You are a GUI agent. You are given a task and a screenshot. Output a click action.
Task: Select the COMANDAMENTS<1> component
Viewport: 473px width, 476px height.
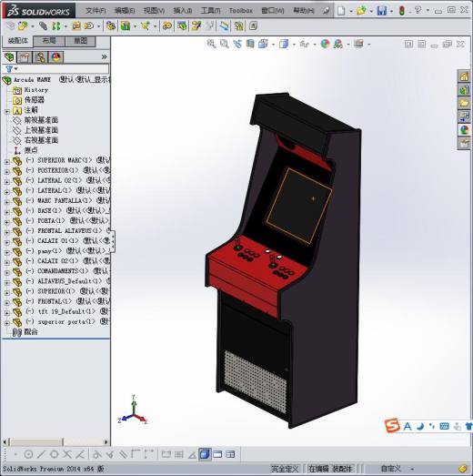click(62, 271)
